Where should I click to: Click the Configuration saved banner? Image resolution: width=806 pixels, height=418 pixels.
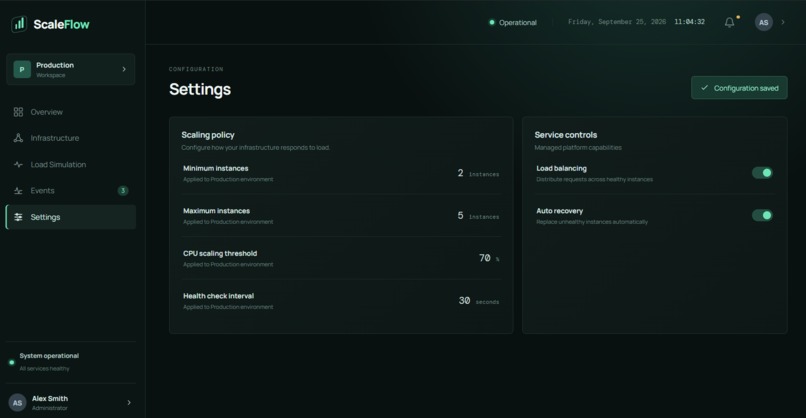click(x=739, y=88)
